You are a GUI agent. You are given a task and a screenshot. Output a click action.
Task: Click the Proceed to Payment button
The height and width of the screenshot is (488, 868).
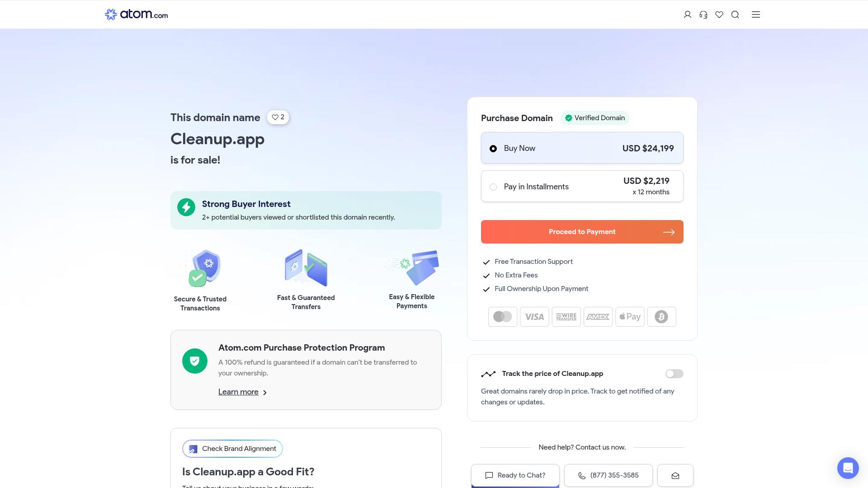click(x=582, y=231)
